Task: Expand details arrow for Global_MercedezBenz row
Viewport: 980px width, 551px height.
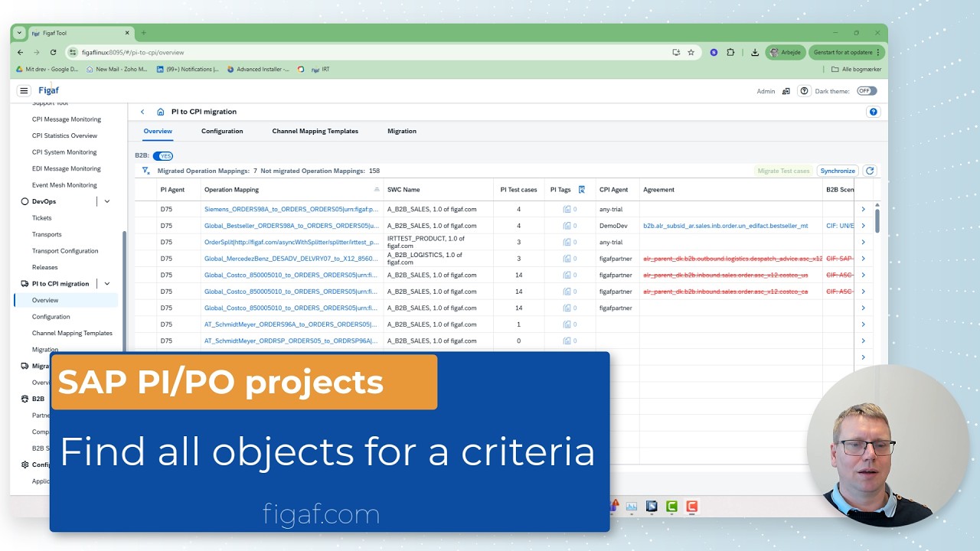Action: coord(863,259)
